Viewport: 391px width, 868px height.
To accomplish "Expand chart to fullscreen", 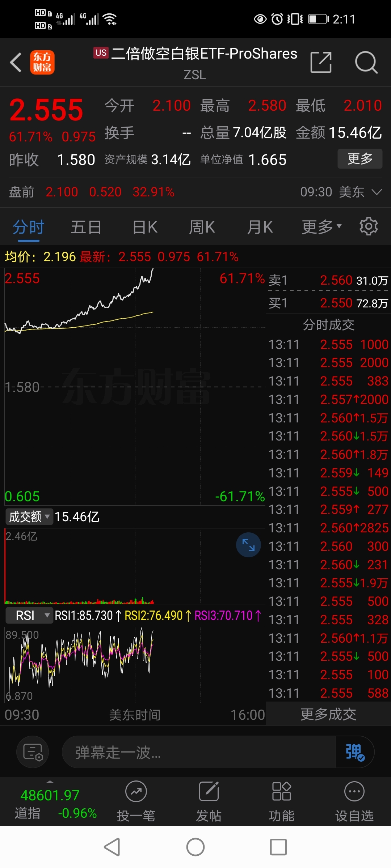I will 248,545.
